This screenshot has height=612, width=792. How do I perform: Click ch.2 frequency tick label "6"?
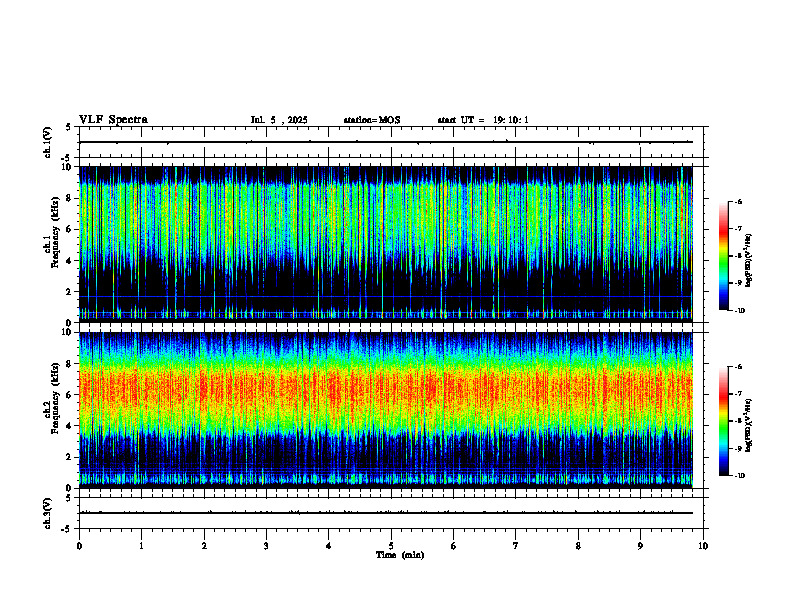click(x=70, y=395)
